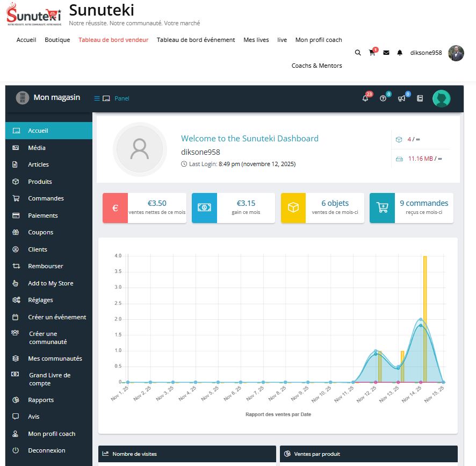476x466 pixels.
Task: Open the dashboard avatar menu at top right
Action: tap(442, 98)
